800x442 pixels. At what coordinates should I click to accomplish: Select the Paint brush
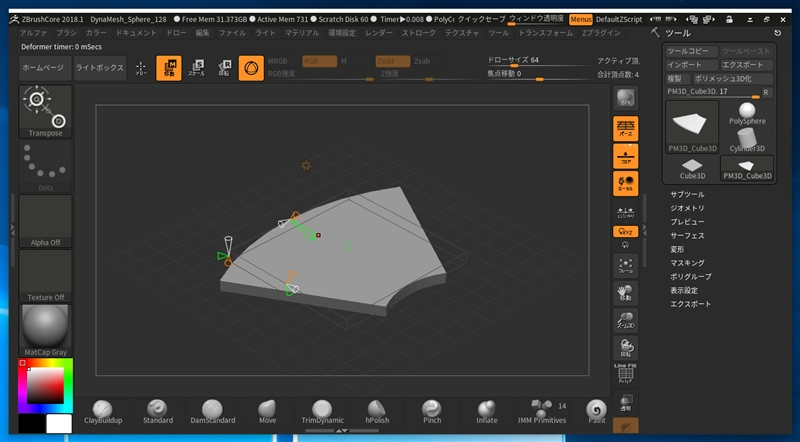tap(596, 412)
